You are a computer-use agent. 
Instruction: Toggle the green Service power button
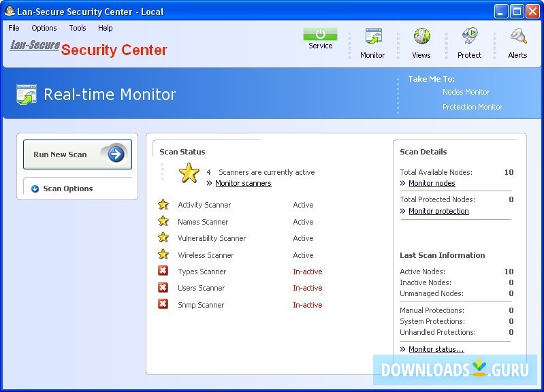320,34
